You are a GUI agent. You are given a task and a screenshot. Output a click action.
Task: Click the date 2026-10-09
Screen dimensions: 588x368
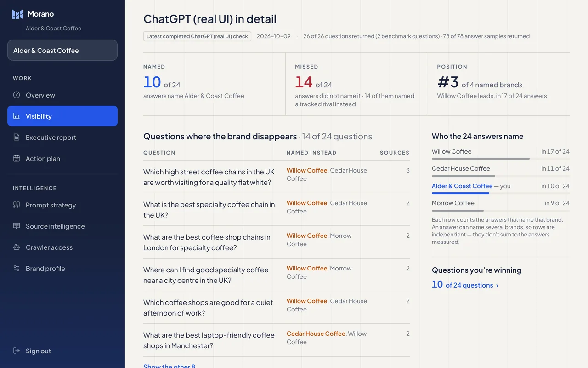[x=274, y=36]
